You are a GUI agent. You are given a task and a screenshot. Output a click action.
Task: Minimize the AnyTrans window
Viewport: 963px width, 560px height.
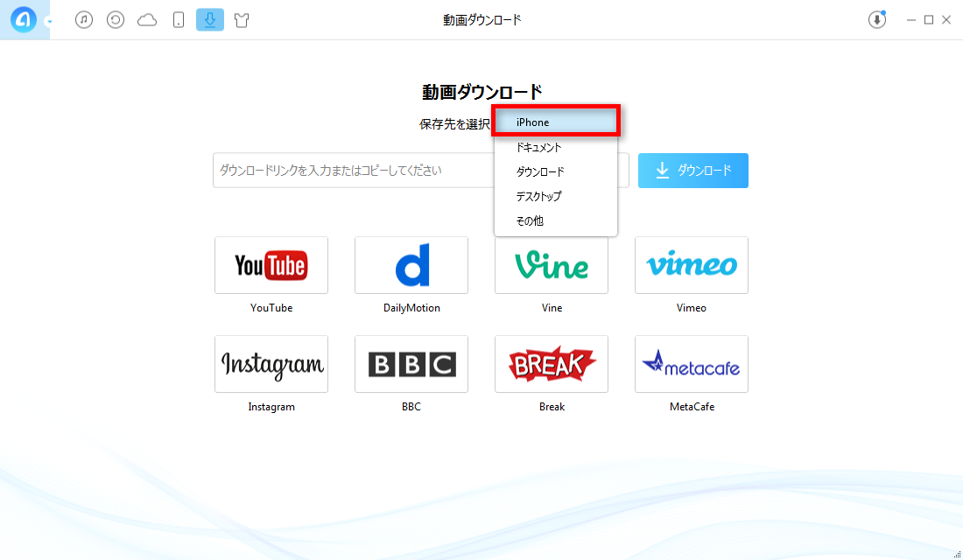click(x=911, y=19)
